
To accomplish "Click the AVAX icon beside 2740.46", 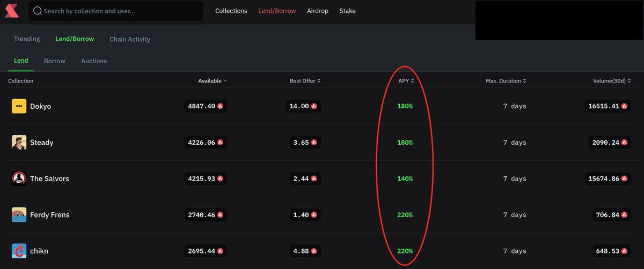I will tap(220, 215).
